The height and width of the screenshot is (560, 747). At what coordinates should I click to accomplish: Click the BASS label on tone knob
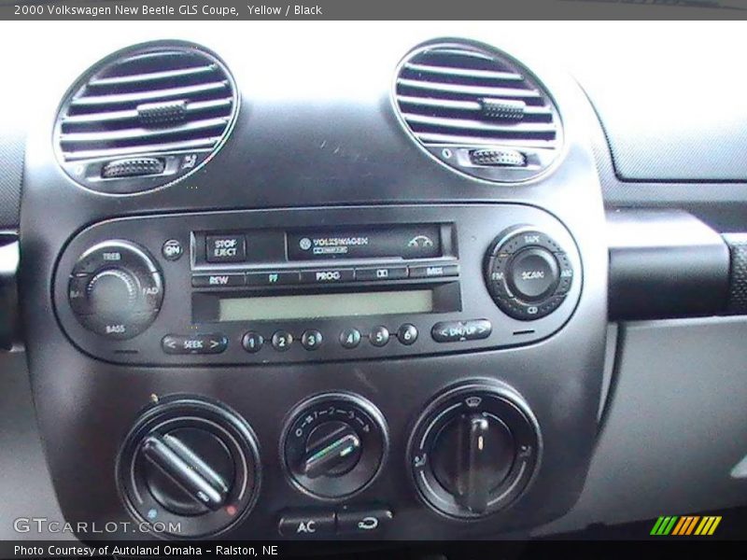115,329
